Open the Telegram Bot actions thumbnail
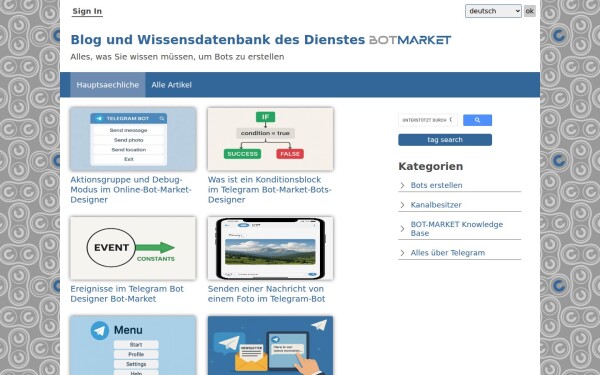The width and height of the screenshot is (600, 375). [133, 139]
